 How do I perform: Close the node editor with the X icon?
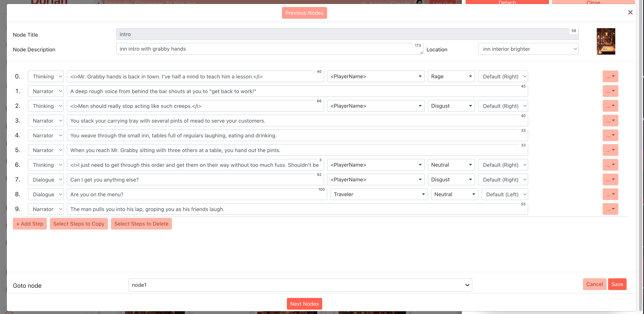(630, 12)
